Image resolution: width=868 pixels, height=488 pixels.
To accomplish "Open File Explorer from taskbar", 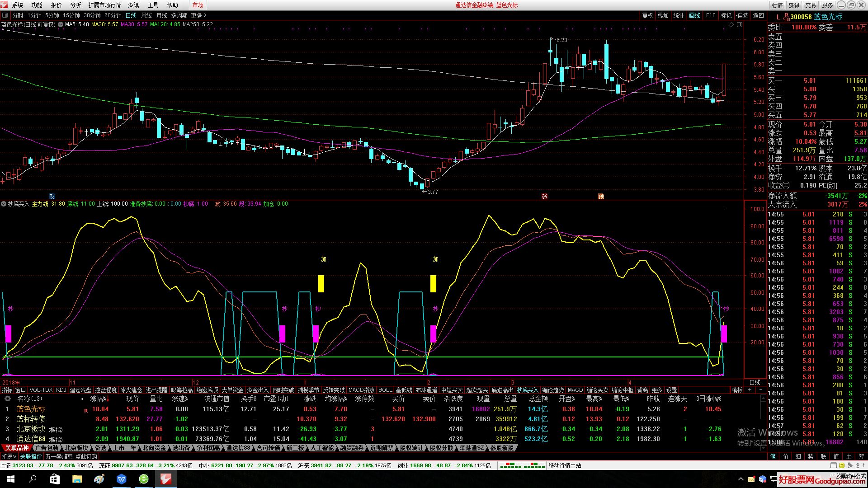I will coord(77,479).
